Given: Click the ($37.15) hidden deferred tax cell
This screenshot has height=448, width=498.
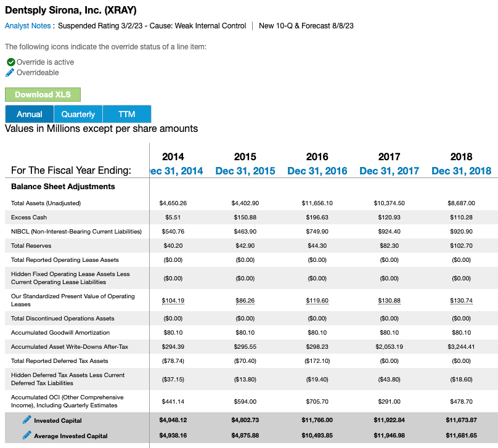Looking at the screenshot, I should pos(173,380).
